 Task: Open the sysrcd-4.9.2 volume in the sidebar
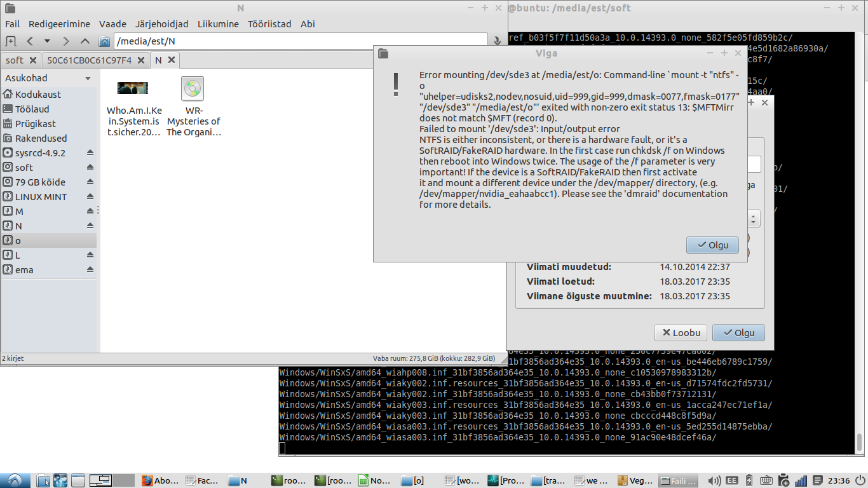40,153
